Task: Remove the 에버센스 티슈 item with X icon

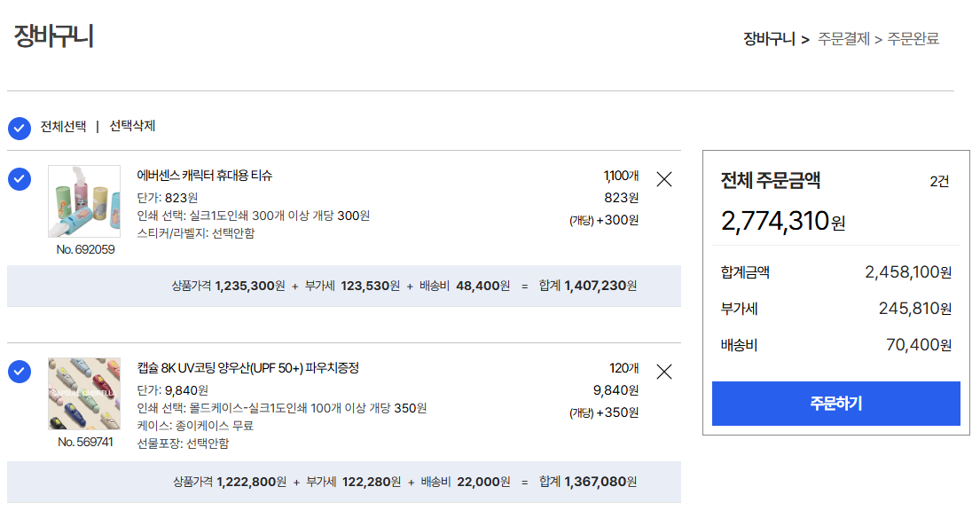Action: point(663,179)
